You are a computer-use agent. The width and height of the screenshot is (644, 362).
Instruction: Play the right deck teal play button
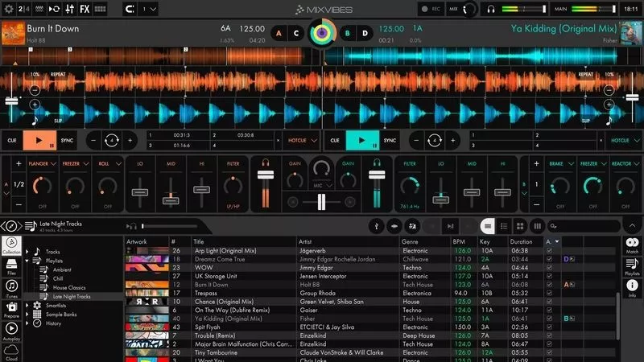(362, 140)
